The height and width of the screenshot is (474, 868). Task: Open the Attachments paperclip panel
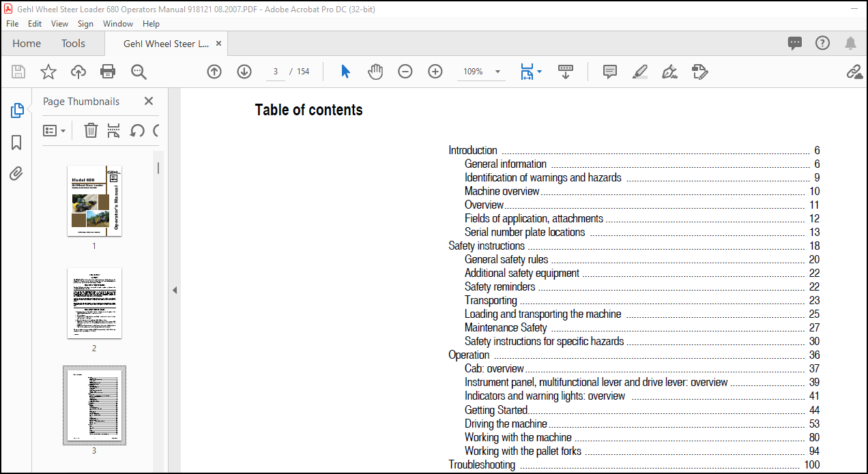pos(16,174)
